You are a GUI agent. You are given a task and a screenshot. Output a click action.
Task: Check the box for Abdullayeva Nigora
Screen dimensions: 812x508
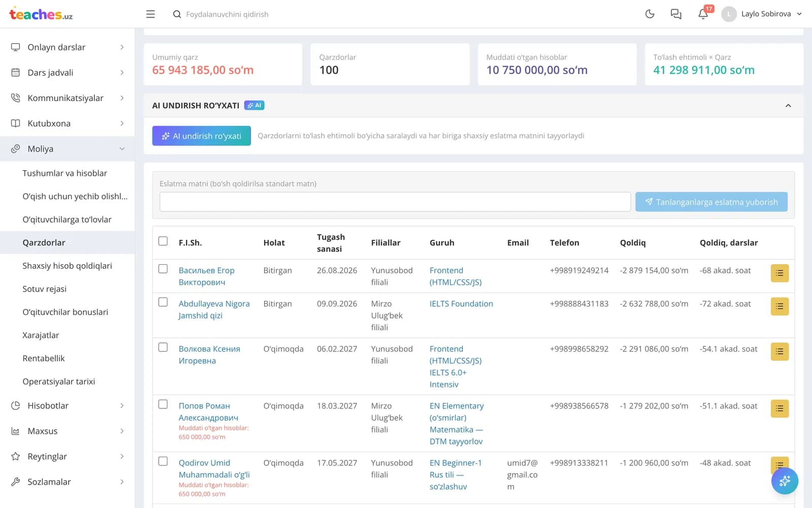(x=163, y=302)
